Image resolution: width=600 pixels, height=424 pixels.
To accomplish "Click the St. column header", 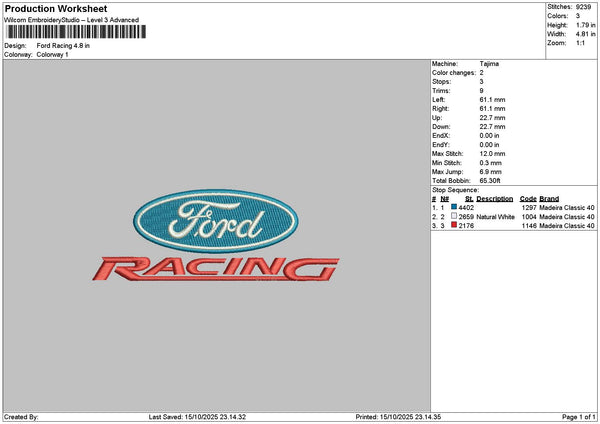I will coord(468,198).
